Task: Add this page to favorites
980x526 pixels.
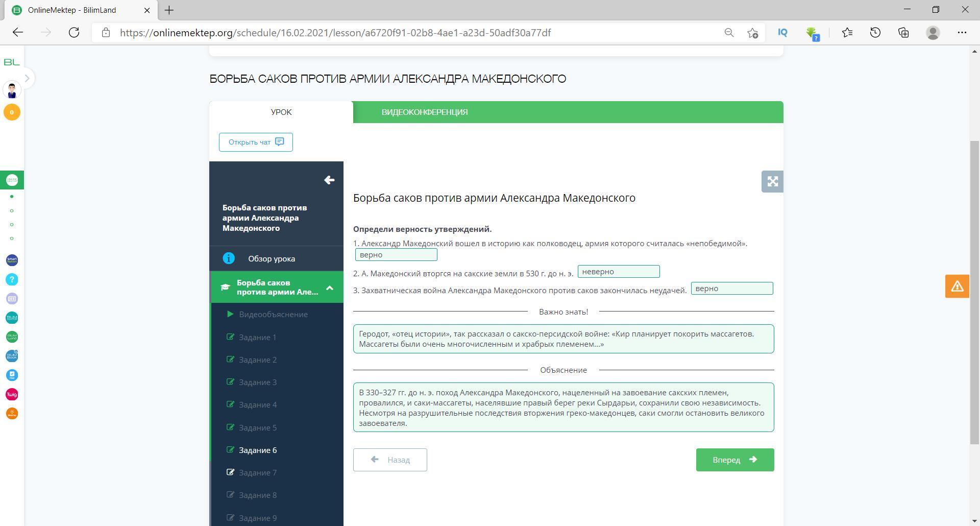Action: pos(752,33)
